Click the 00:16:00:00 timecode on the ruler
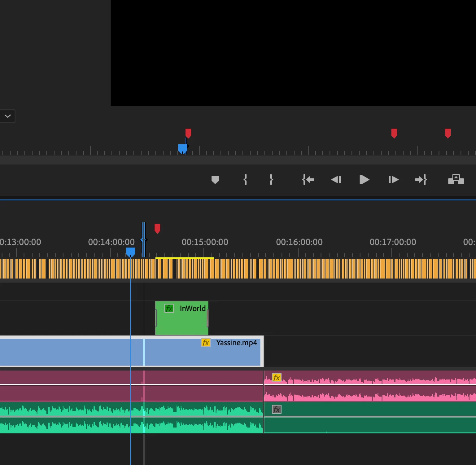The width and height of the screenshot is (476, 465). coord(299,242)
